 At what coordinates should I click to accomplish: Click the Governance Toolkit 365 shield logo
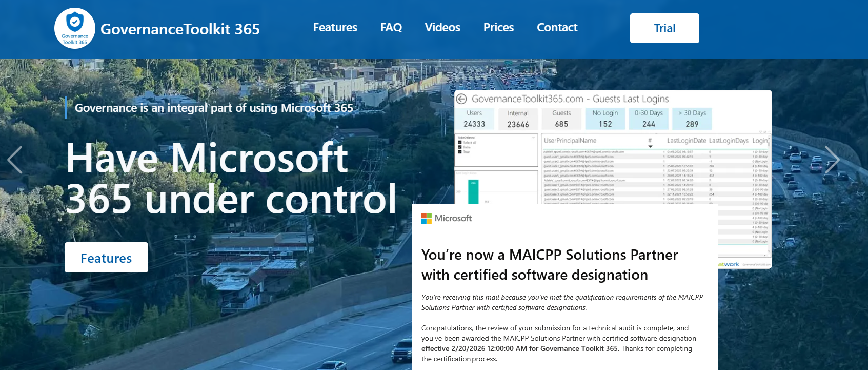click(75, 28)
